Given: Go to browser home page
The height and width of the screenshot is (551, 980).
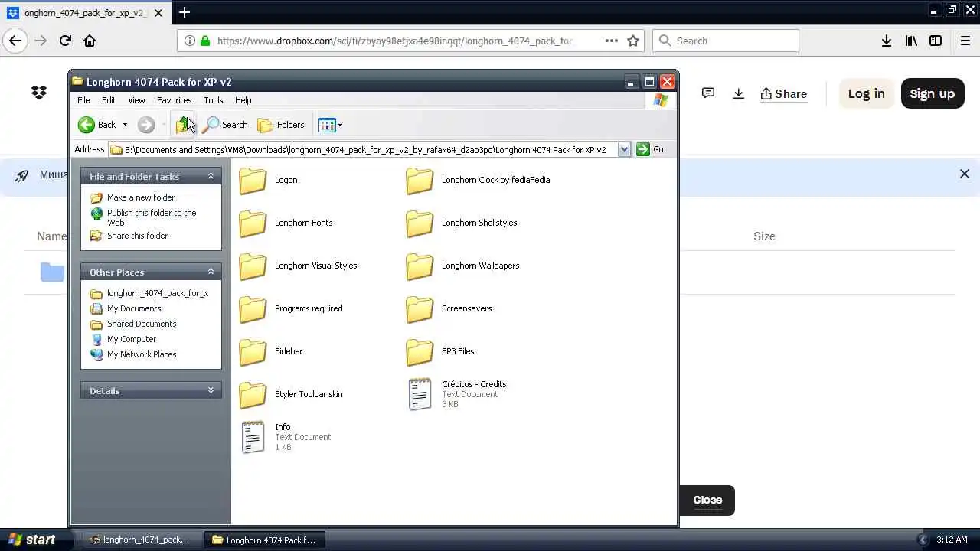Looking at the screenshot, I should pyautogui.click(x=90, y=41).
